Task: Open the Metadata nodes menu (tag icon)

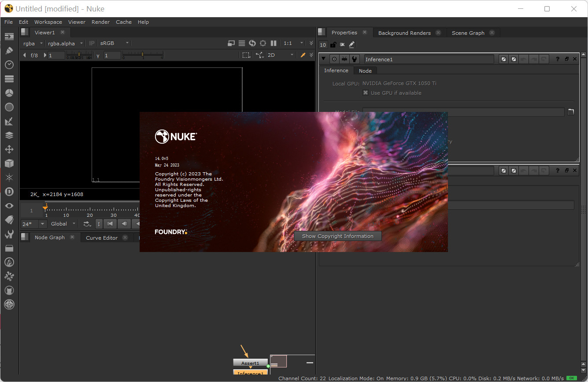Action: coord(9,220)
